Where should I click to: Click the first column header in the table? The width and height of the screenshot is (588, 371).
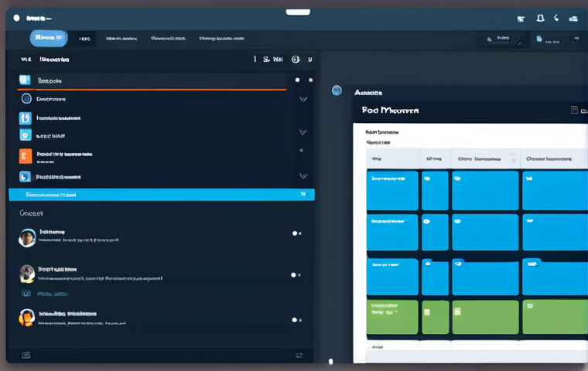tap(393, 158)
